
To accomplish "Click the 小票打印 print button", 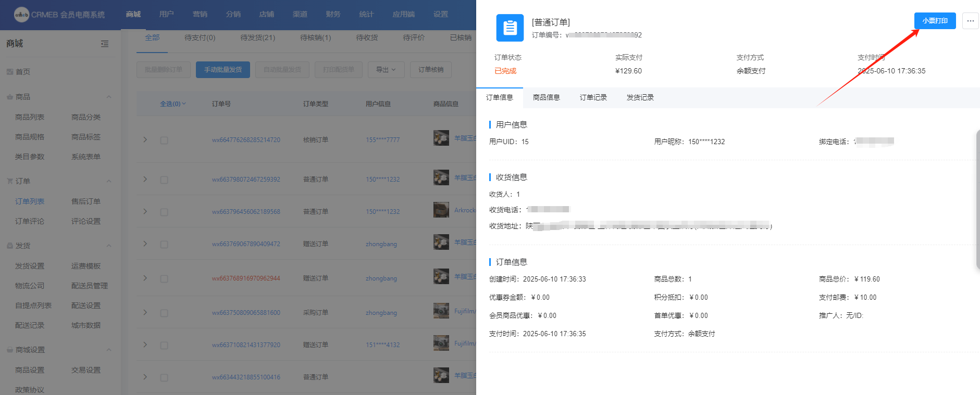I will pos(935,21).
